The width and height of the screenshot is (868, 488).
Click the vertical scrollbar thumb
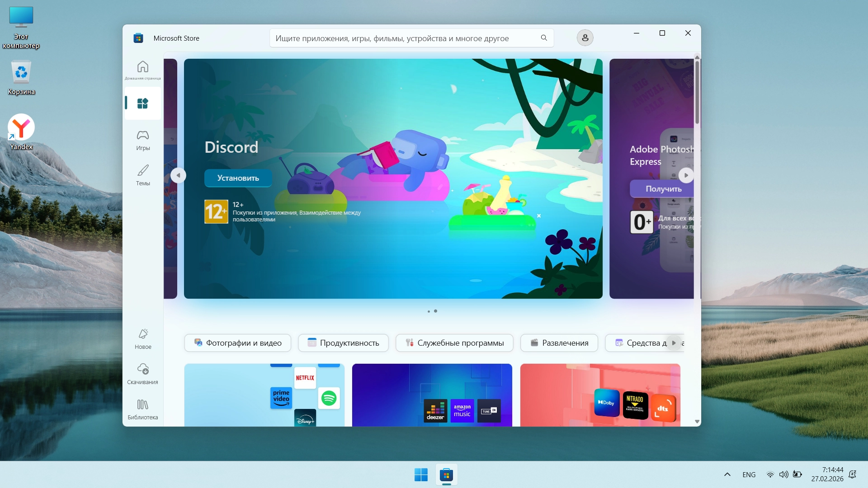697,93
